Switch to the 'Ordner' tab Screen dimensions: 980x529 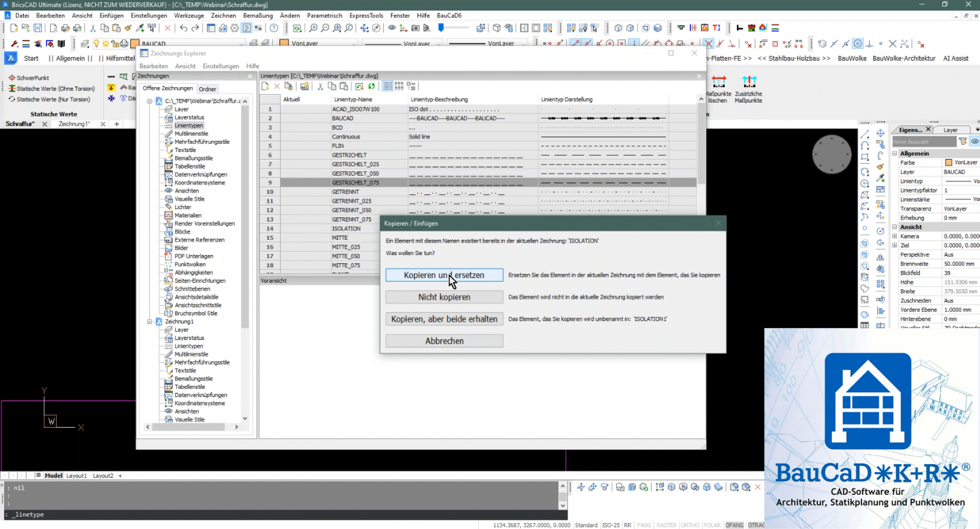pos(207,89)
